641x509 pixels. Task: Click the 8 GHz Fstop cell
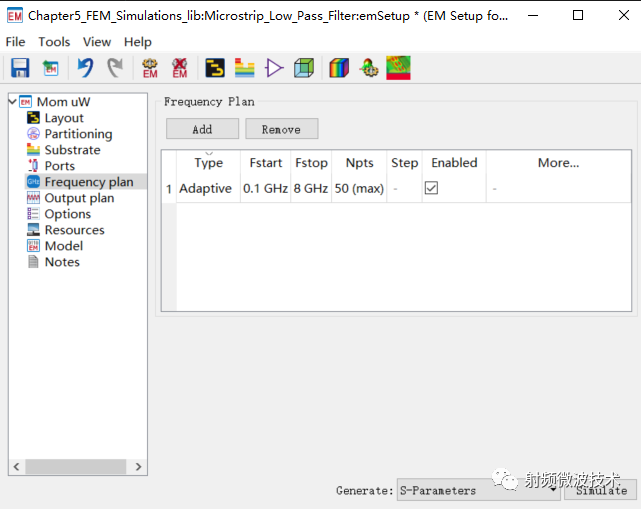coord(312,188)
